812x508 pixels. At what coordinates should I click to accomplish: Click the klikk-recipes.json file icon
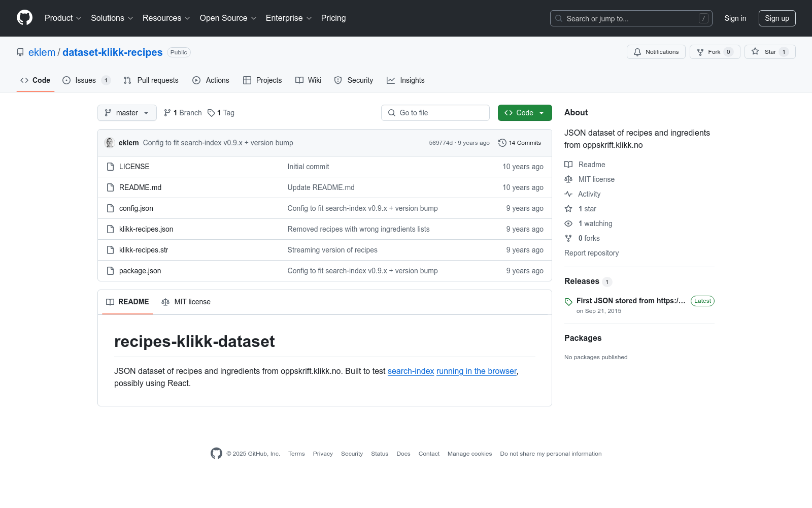coord(110,229)
